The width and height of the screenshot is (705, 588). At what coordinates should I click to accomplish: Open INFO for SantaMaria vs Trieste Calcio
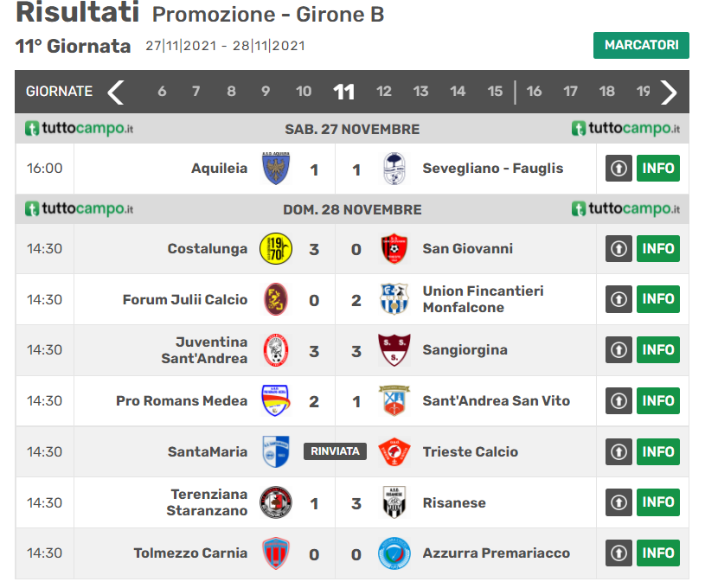coord(658,452)
